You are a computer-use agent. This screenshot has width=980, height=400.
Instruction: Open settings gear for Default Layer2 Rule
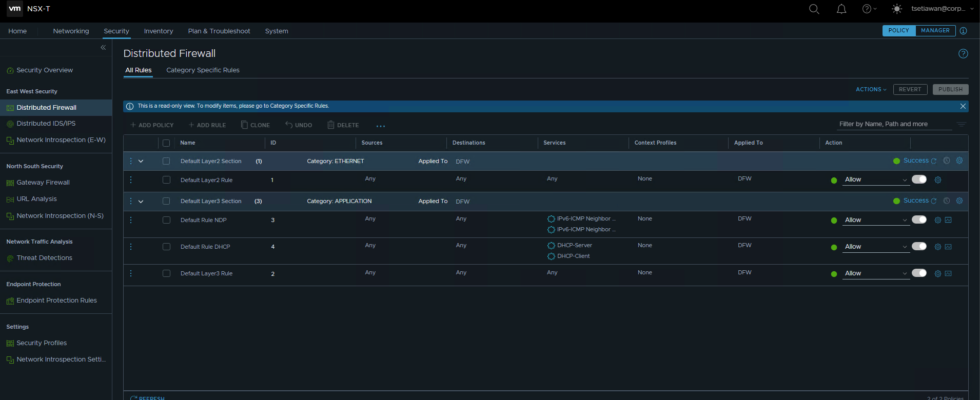click(x=938, y=180)
